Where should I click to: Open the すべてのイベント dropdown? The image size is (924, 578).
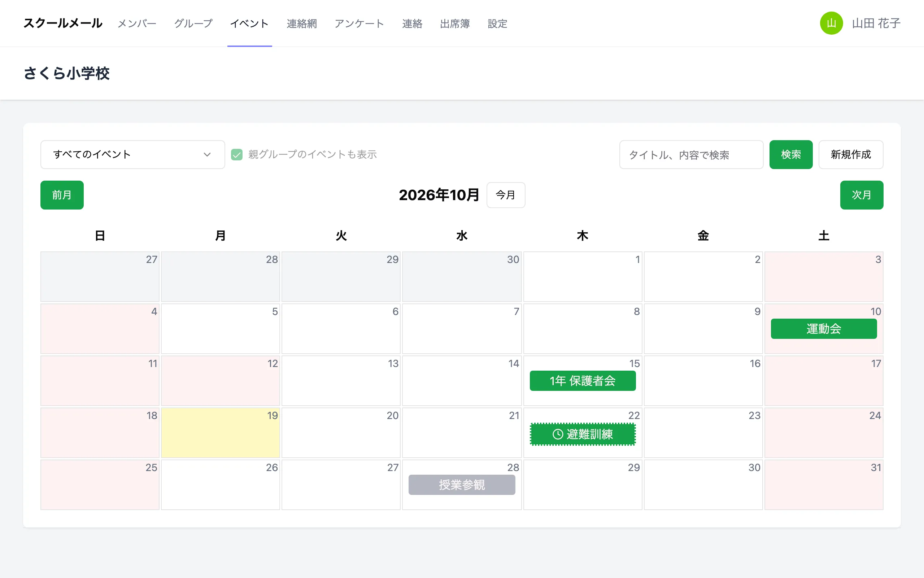tap(132, 155)
